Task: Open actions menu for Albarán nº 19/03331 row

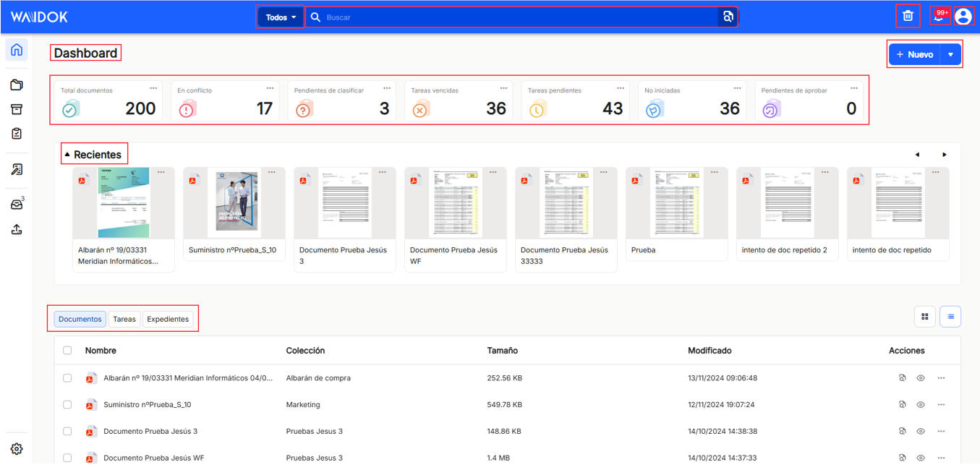Action: (941, 377)
